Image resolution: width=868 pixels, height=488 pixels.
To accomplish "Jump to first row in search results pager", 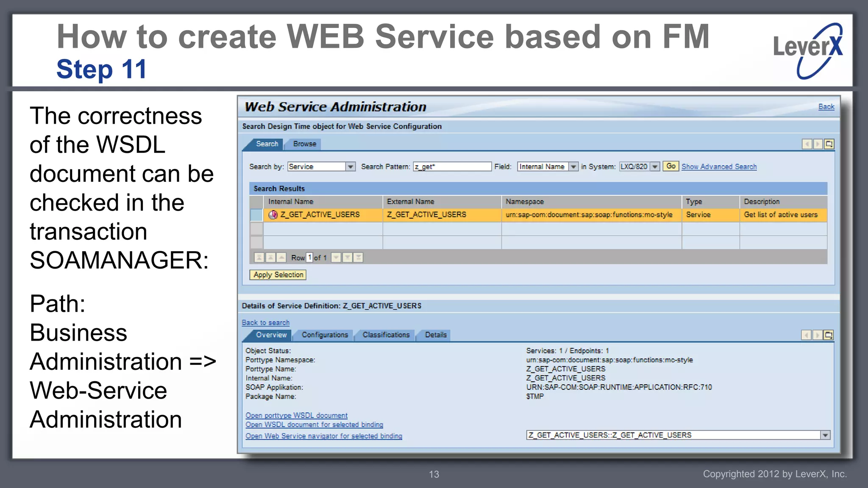I will click(x=259, y=258).
